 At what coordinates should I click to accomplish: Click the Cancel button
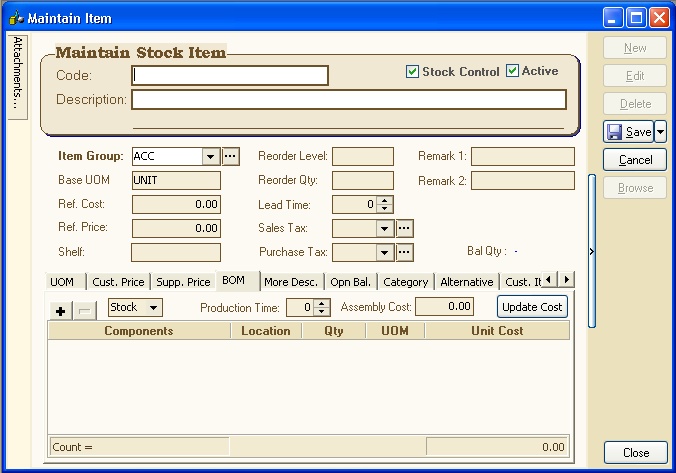(635, 160)
